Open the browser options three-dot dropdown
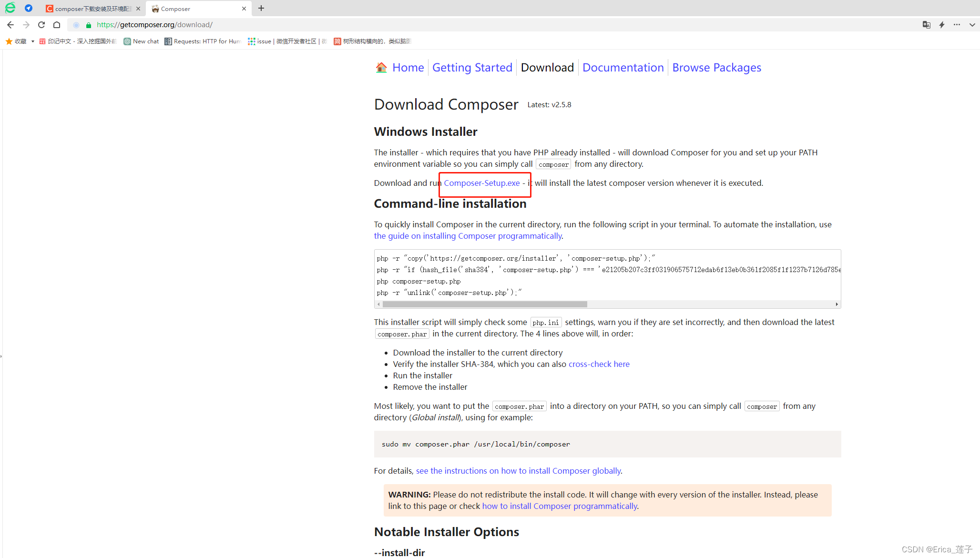The height and width of the screenshot is (558, 980). click(957, 25)
